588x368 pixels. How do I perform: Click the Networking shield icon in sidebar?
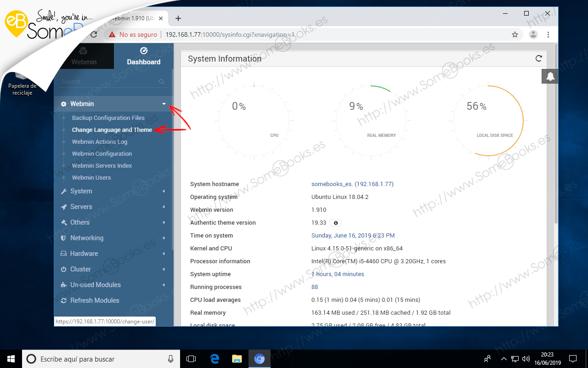[64, 238]
